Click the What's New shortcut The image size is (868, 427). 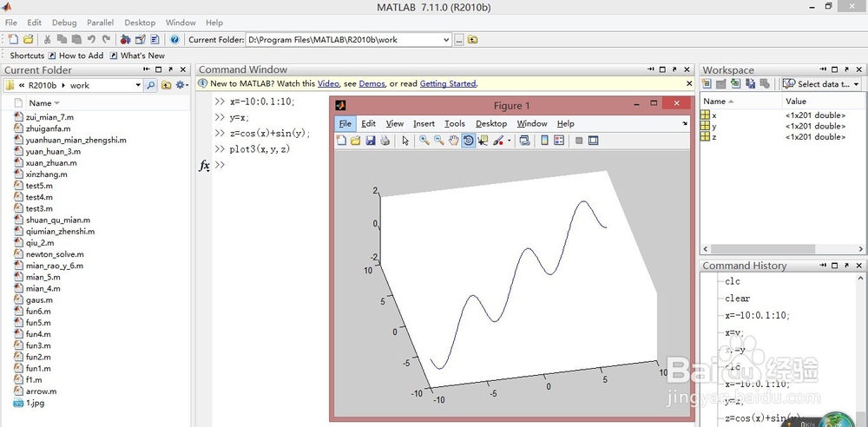[137, 56]
